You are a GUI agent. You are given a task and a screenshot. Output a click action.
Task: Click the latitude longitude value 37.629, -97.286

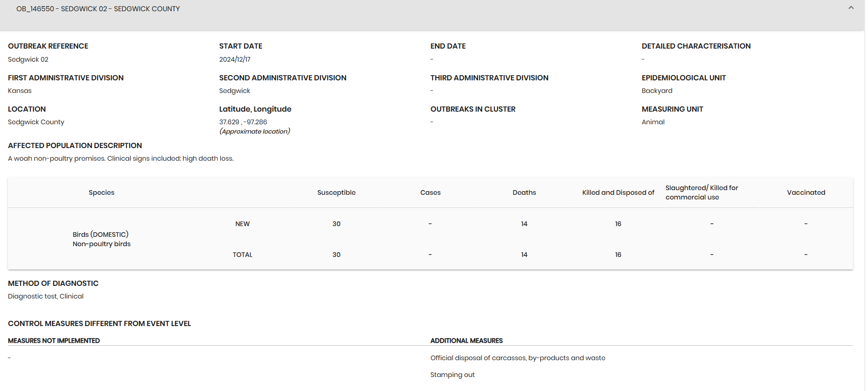point(243,122)
